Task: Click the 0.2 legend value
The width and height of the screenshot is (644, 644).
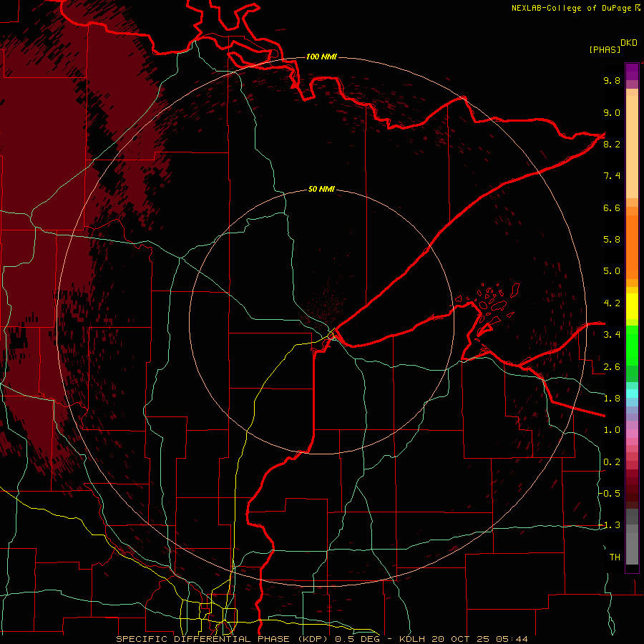Action: [612, 462]
